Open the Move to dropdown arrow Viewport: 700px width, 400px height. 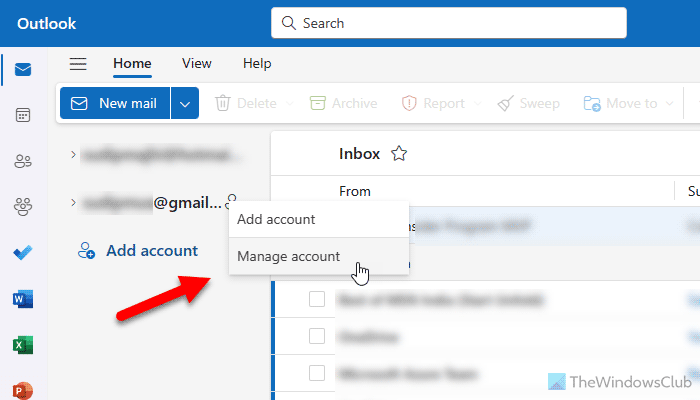[x=669, y=103]
